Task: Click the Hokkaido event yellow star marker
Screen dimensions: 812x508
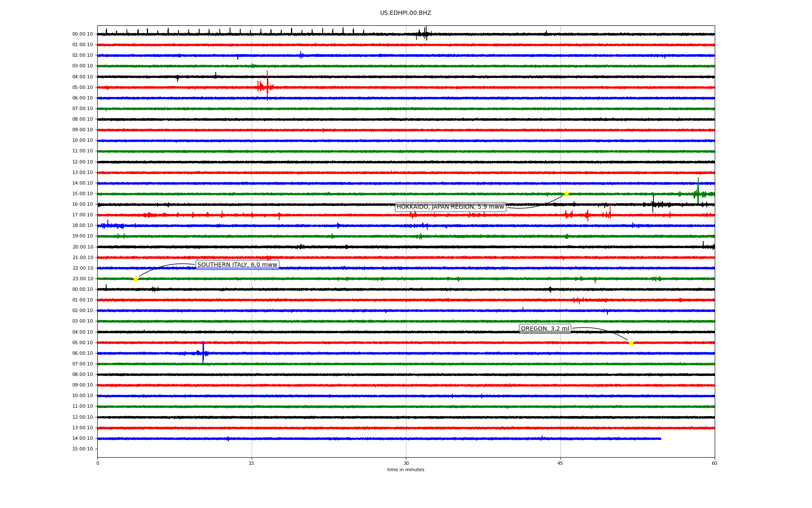Action: (x=566, y=193)
